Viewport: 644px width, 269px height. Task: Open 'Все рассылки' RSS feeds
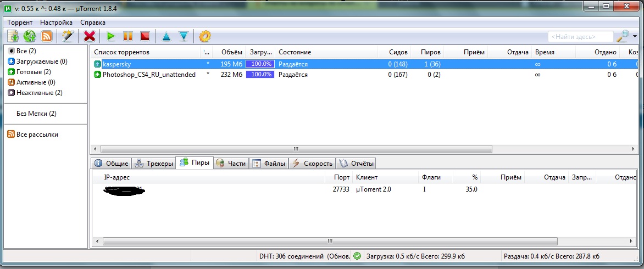click(x=33, y=134)
